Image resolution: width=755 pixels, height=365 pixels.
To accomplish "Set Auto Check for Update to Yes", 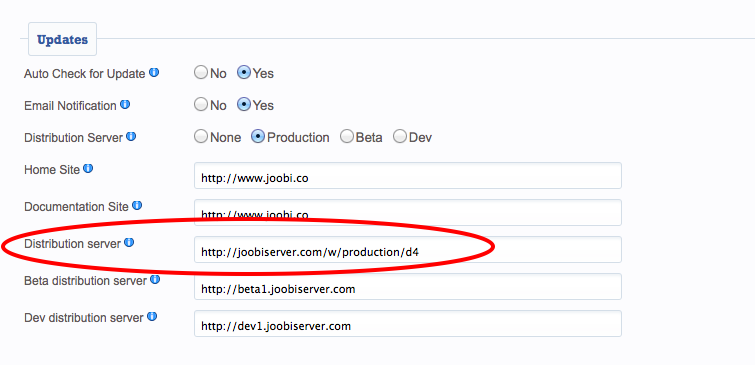I will pos(244,73).
